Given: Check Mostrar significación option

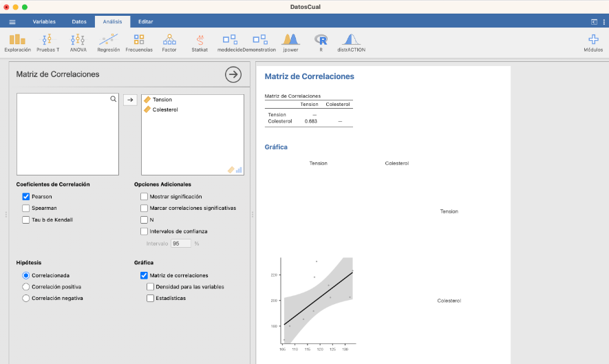Looking at the screenshot, I should [x=144, y=197].
